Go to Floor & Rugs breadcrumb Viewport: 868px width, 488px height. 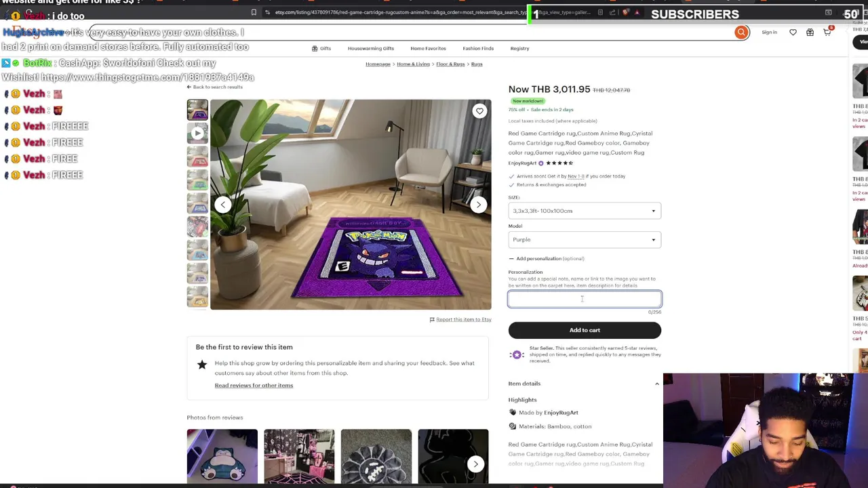pos(450,64)
